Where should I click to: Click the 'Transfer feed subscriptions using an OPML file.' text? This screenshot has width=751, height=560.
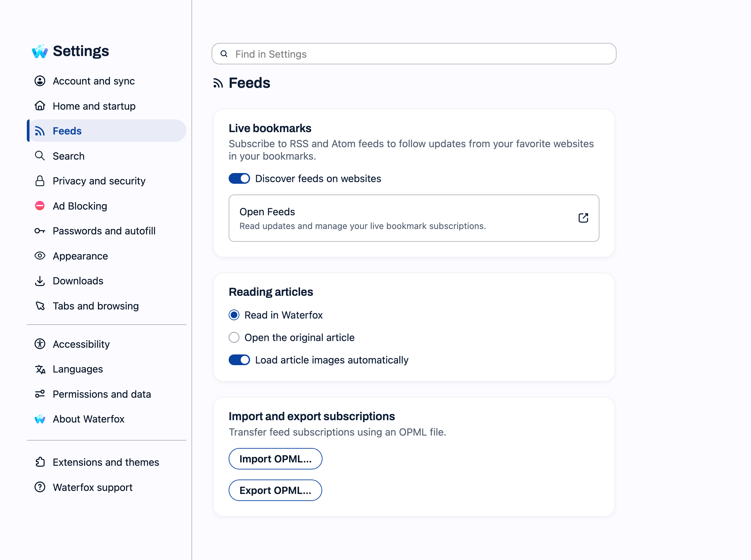pyautogui.click(x=337, y=432)
